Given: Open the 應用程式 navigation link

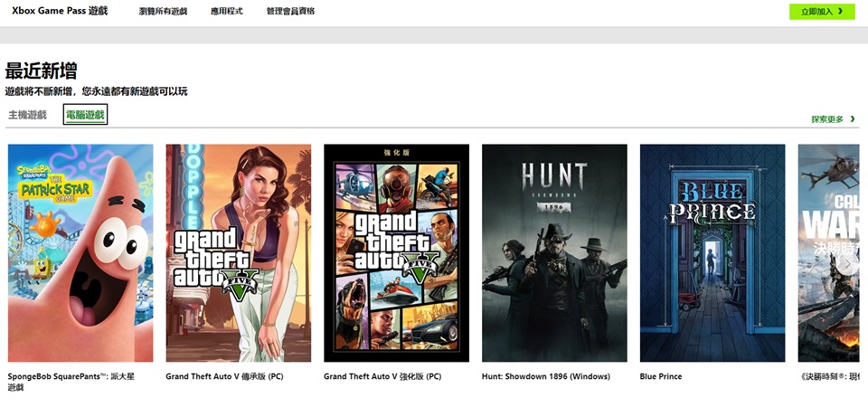Looking at the screenshot, I should click(x=227, y=12).
